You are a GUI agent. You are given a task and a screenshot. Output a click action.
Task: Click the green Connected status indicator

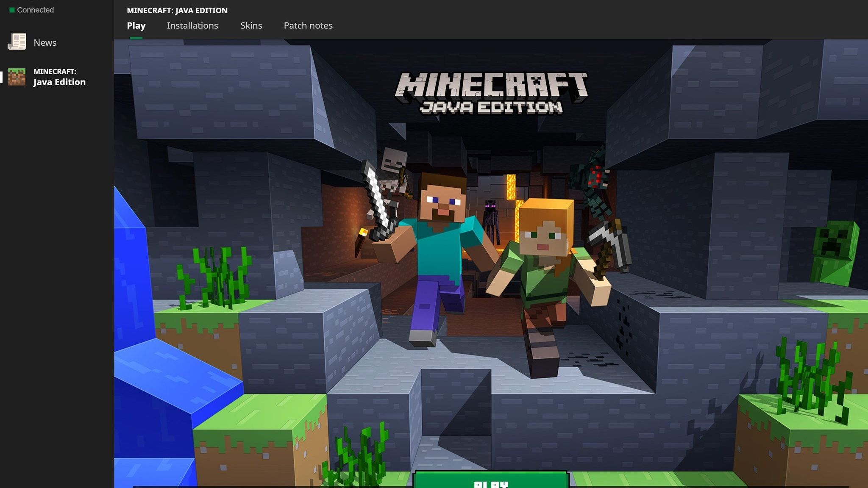click(x=12, y=10)
